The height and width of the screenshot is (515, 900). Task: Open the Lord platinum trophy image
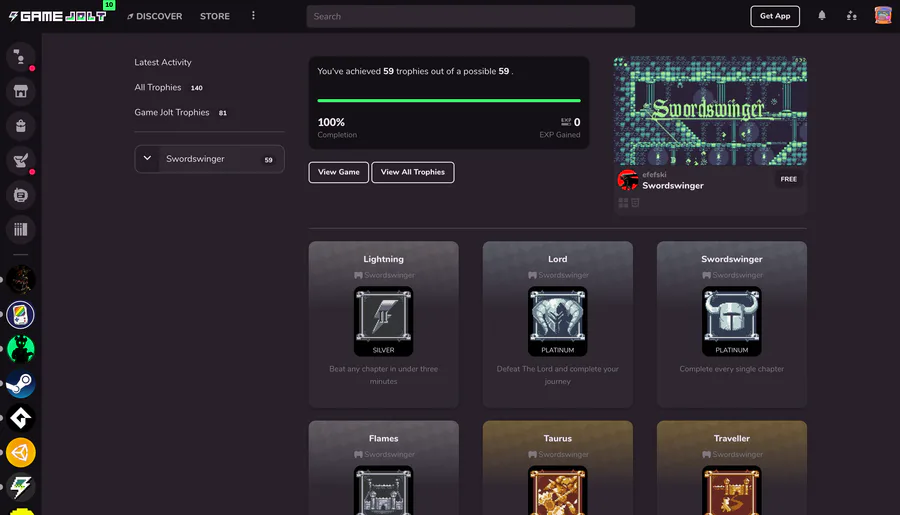[557, 321]
